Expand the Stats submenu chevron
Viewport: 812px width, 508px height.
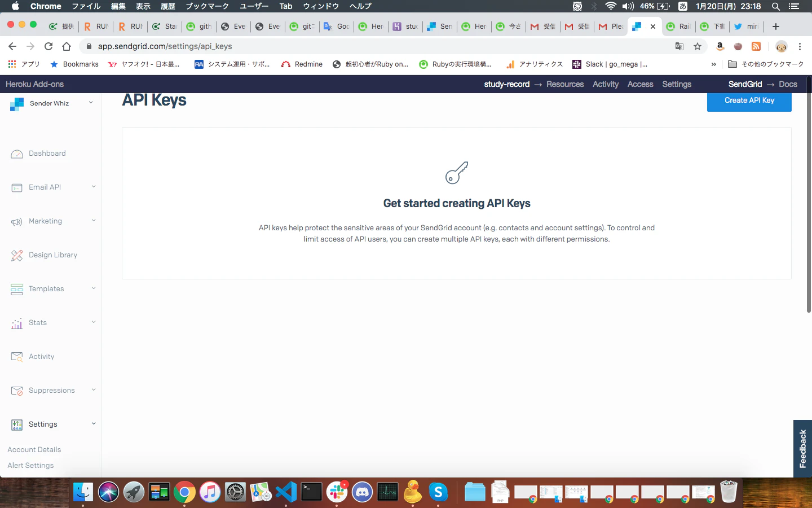click(x=94, y=322)
